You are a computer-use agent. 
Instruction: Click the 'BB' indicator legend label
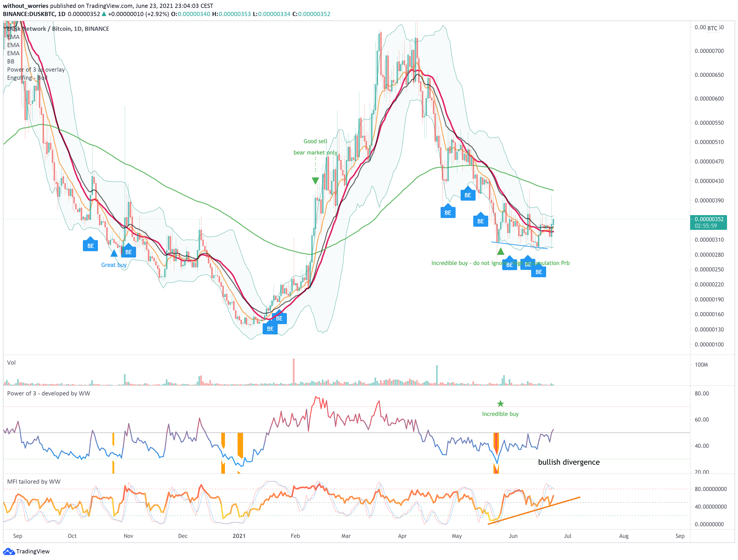coord(11,61)
